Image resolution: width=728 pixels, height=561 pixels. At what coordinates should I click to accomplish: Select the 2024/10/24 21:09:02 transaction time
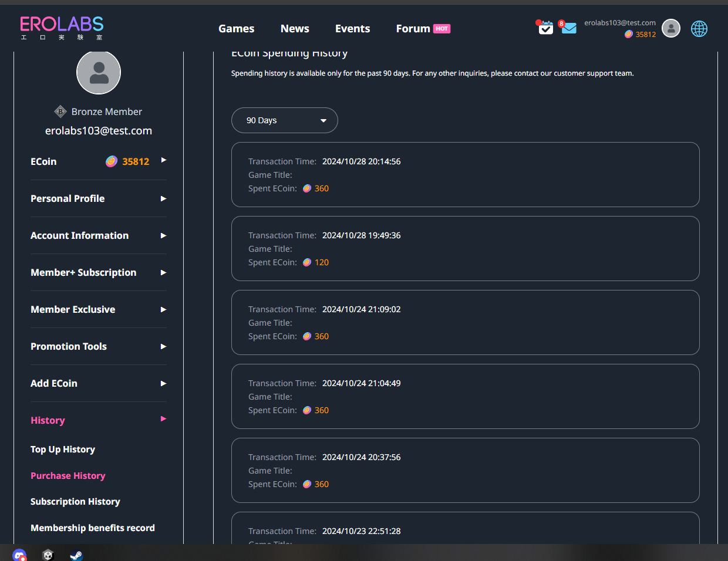click(x=362, y=309)
